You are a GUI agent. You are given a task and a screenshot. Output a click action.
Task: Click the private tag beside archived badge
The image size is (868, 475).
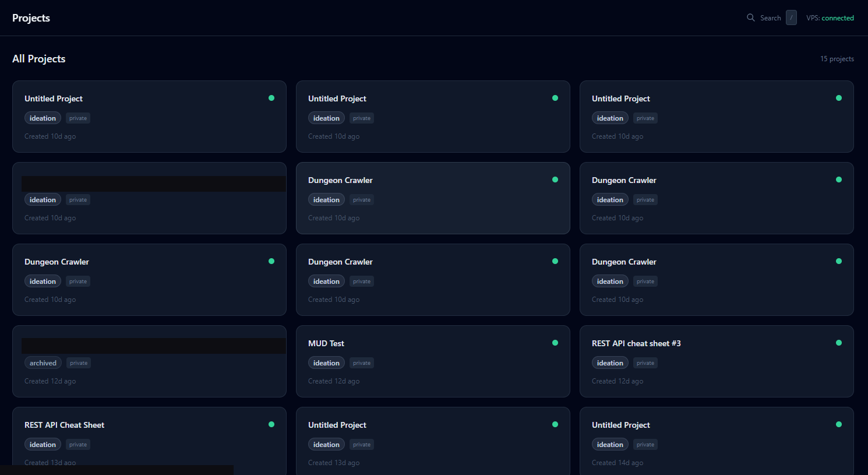79,363
